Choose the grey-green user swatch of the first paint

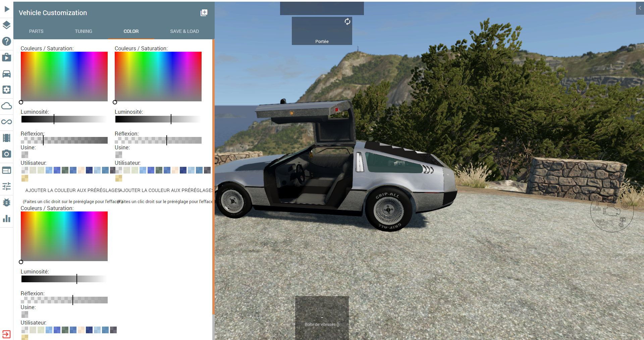pyautogui.click(x=65, y=170)
